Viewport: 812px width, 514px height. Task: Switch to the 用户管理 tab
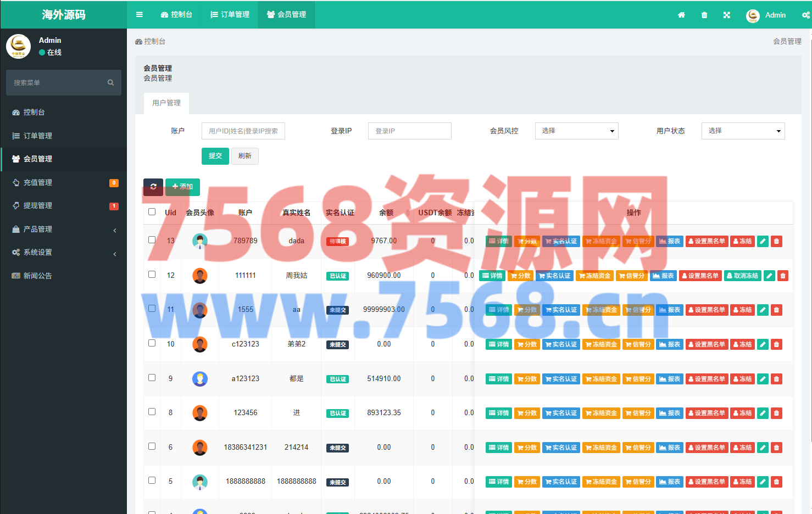pyautogui.click(x=166, y=103)
